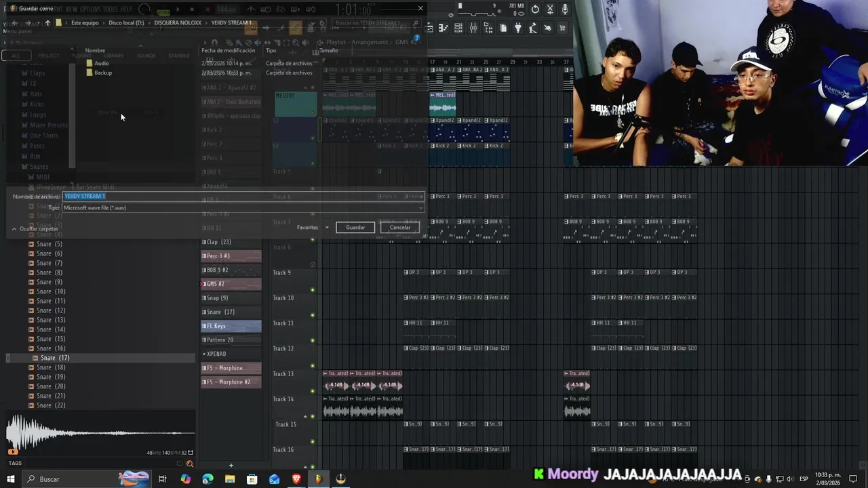The height and width of the screenshot is (488, 868).
Task: Select the FL Keys pattern
Action: 231,326
